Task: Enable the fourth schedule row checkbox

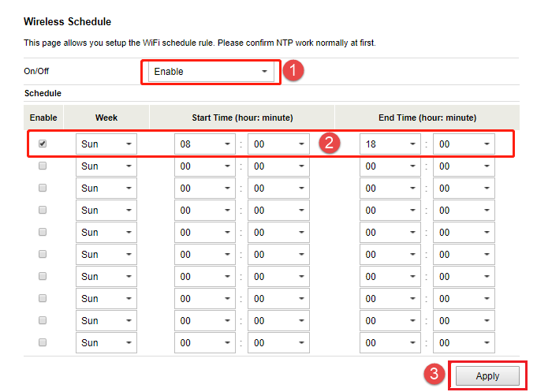Action: coord(43,210)
